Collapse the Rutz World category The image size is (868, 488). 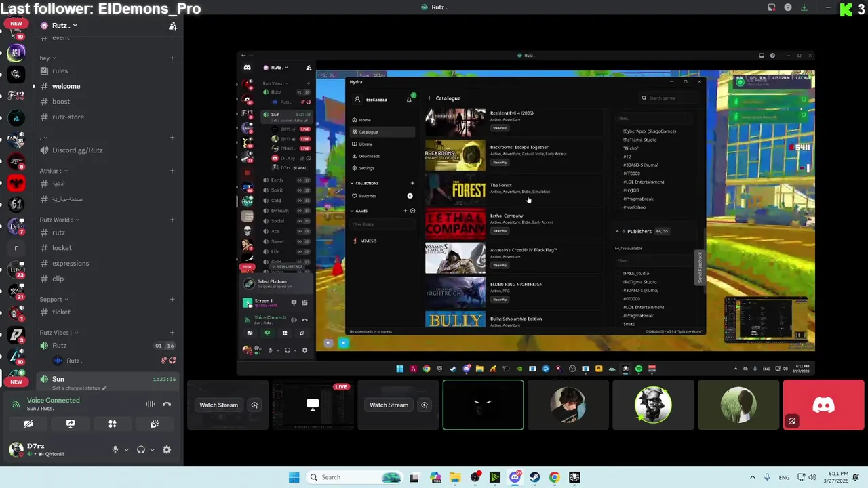(59, 220)
